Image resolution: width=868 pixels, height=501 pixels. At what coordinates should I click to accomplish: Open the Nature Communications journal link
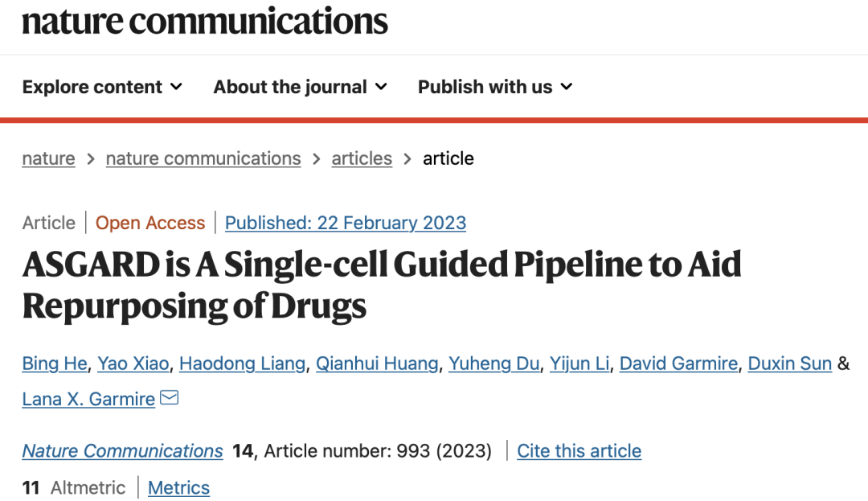click(122, 451)
